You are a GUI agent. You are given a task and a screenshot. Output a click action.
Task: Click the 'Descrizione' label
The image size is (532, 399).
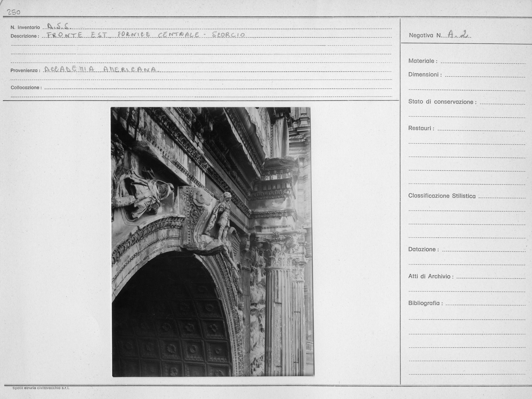pyautogui.click(x=25, y=36)
